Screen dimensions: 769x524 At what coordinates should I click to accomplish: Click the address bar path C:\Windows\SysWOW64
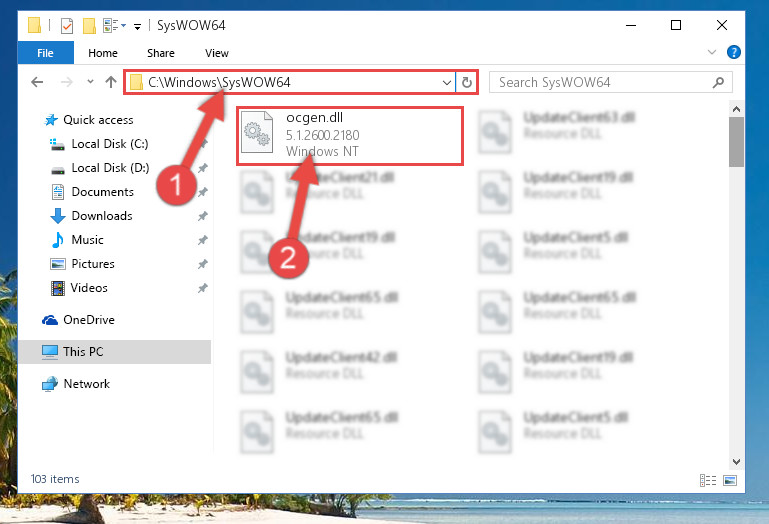[x=219, y=82]
